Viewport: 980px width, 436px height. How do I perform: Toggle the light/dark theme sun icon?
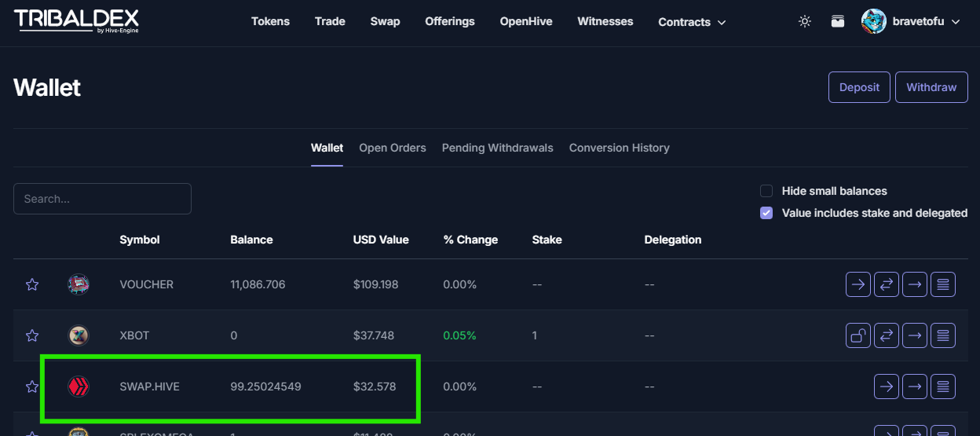[805, 21]
